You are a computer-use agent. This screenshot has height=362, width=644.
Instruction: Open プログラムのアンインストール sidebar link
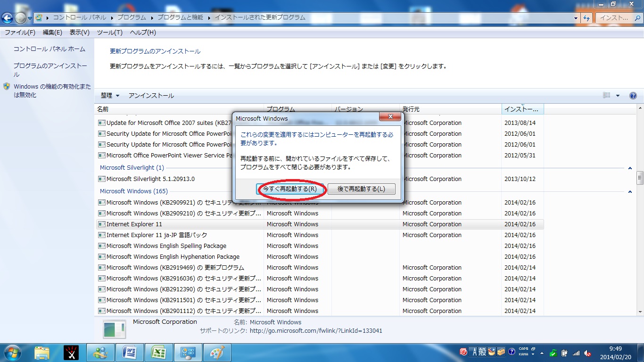point(50,70)
